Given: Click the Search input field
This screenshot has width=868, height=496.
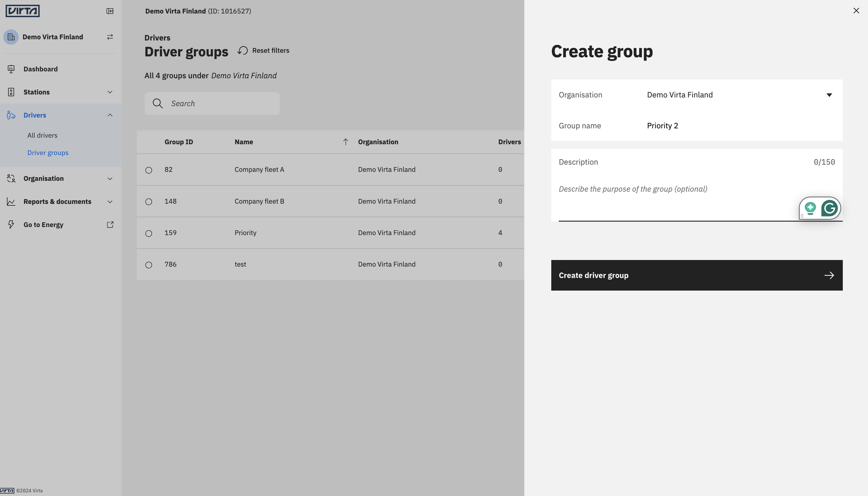Looking at the screenshot, I should click(x=212, y=103).
